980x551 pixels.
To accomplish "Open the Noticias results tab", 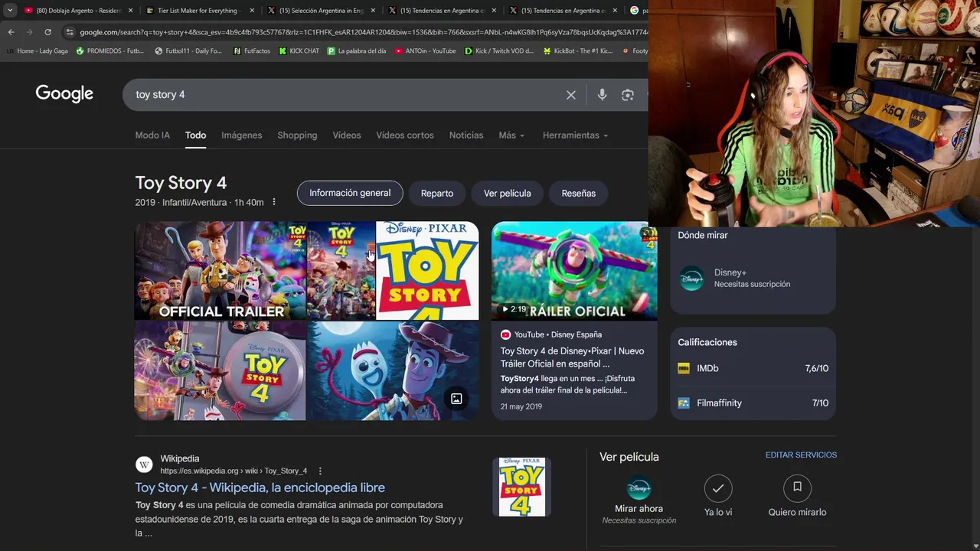I will [466, 135].
